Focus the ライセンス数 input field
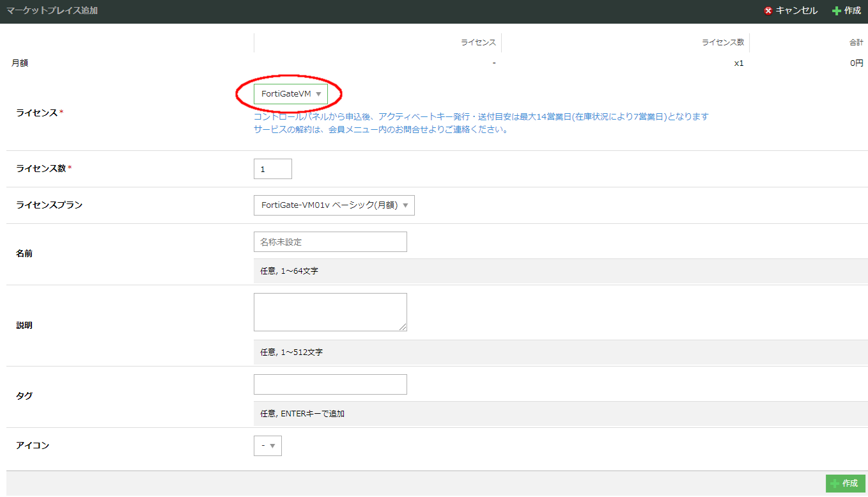 (x=273, y=169)
